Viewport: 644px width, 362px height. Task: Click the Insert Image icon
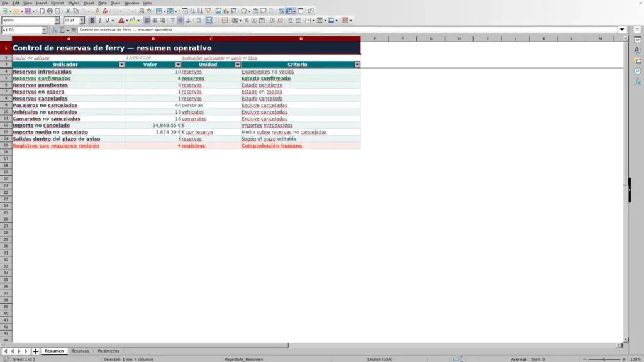(218, 11)
